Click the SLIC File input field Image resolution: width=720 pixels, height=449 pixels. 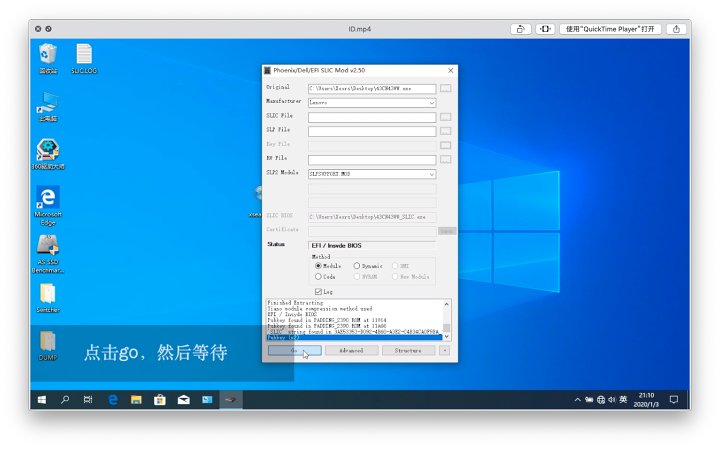371,117
